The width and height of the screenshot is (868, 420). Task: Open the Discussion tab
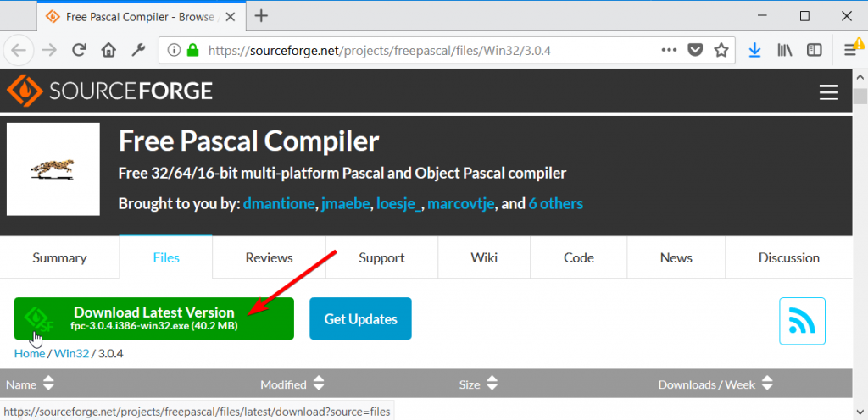pos(789,257)
